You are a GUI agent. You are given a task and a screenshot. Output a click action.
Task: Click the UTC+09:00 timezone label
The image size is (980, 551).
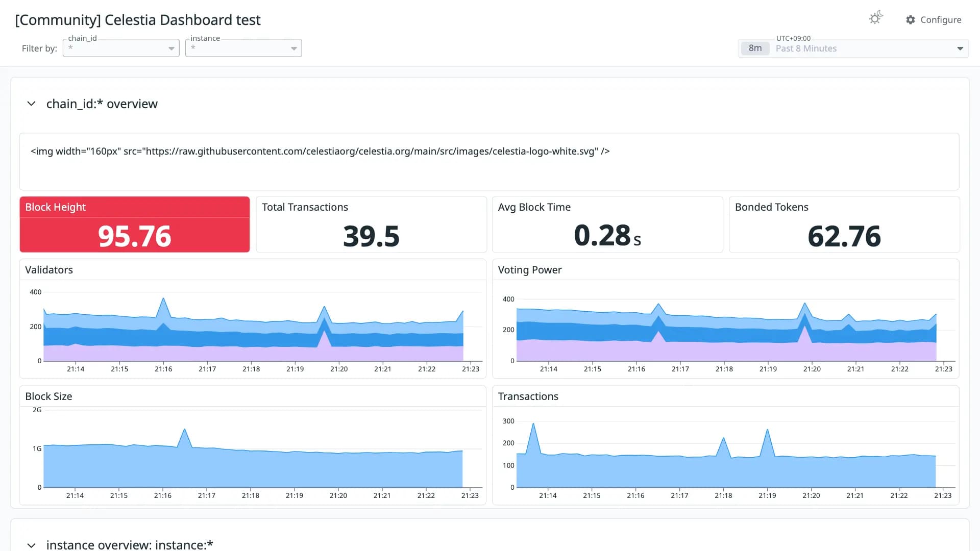[793, 38]
